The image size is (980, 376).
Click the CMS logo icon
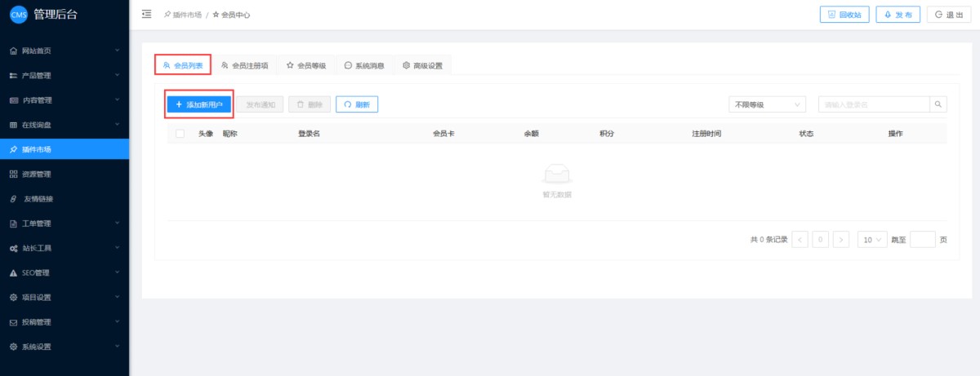(x=18, y=14)
